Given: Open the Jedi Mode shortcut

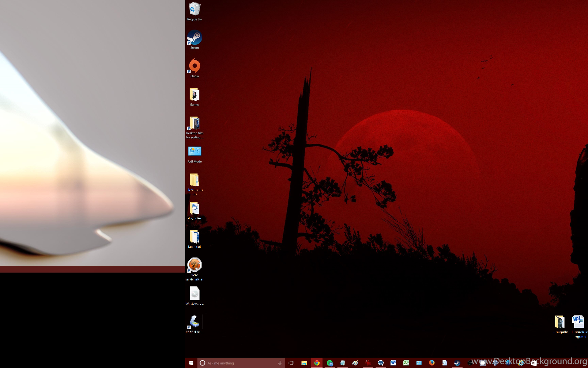Looking at the screenshot, I should pyautogui.click(x=194, y=152).
